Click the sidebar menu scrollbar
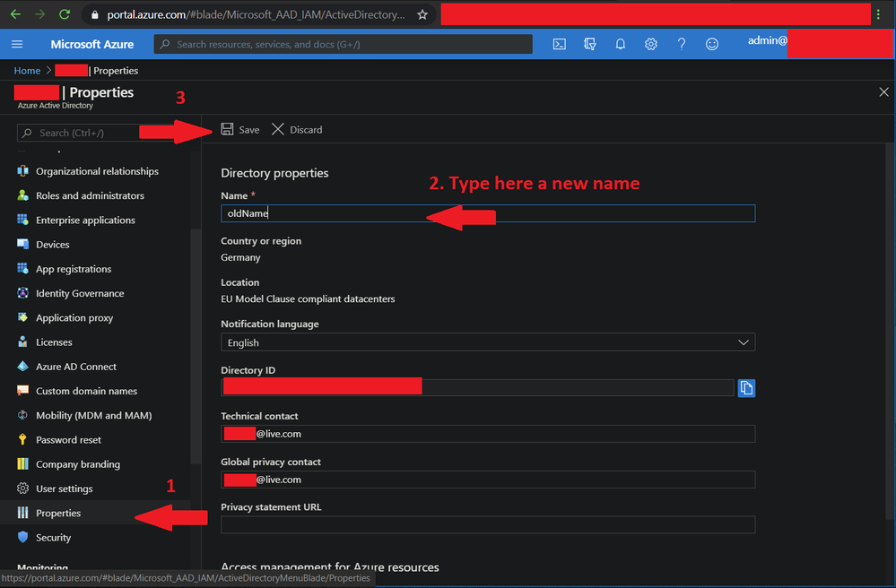 click(196, 345)
